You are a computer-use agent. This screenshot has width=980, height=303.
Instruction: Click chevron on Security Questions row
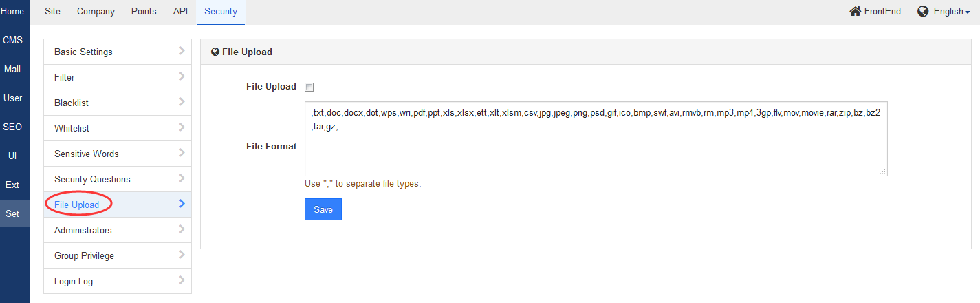pos(182,178)
